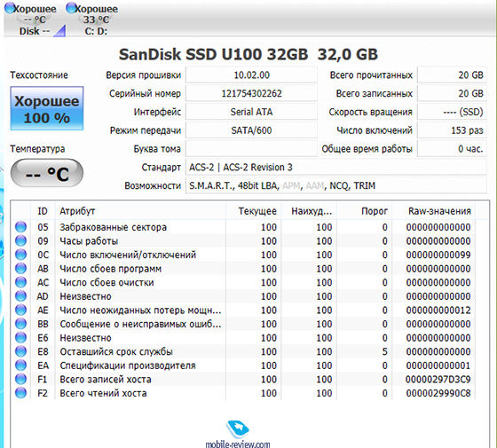Sort by the Порог column header
Image resolution: width=497 pixels, height=448 pixels.
(365, 211)
